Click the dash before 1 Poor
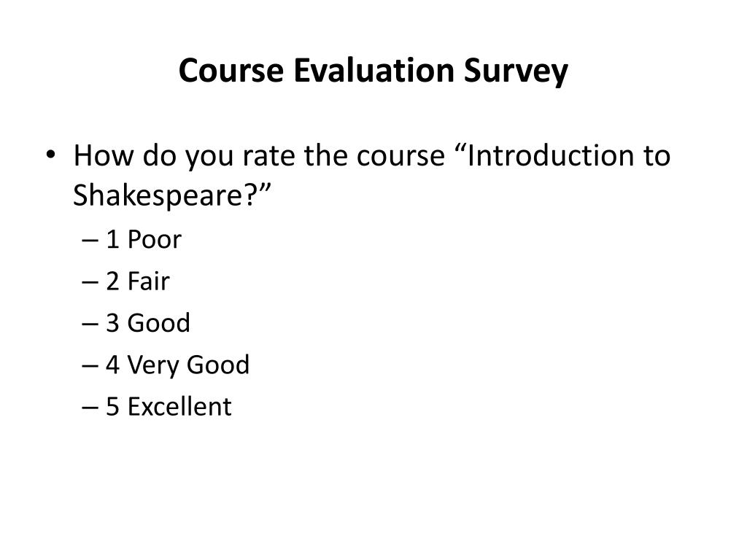The width and height of the screenshot is (747, 560). (90, 241)
